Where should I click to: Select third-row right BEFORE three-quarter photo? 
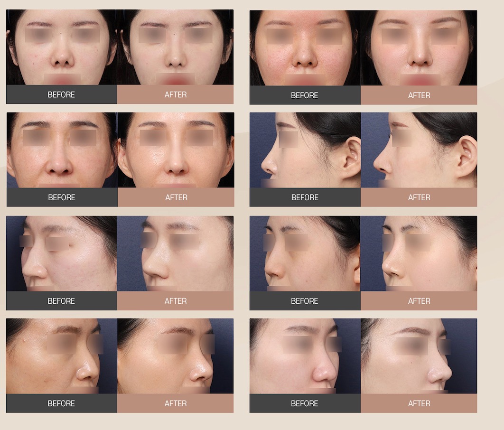click(305, 253)
